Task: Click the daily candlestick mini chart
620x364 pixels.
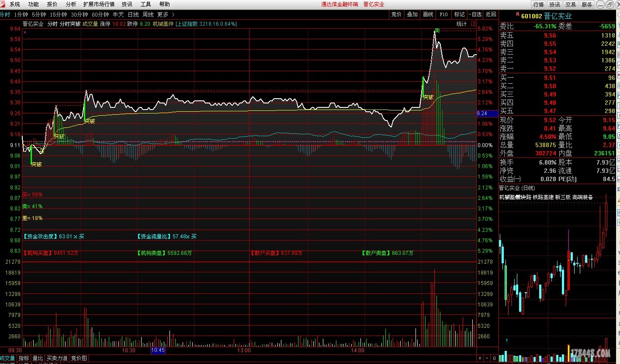Action: (x=558, y=255)
